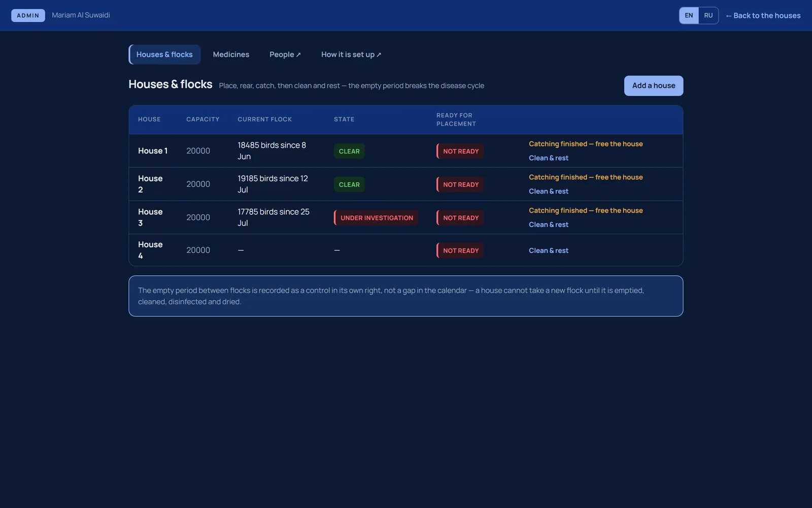Click the CURRENT FLOCK column header
This screenshot has height=508, width=812.
265,119
